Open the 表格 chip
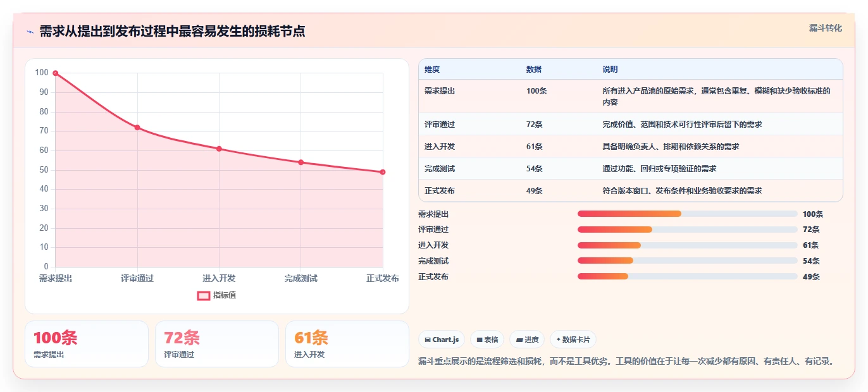Image resolution: width=868 pixels, height=392 pixels. coord(487,340)
